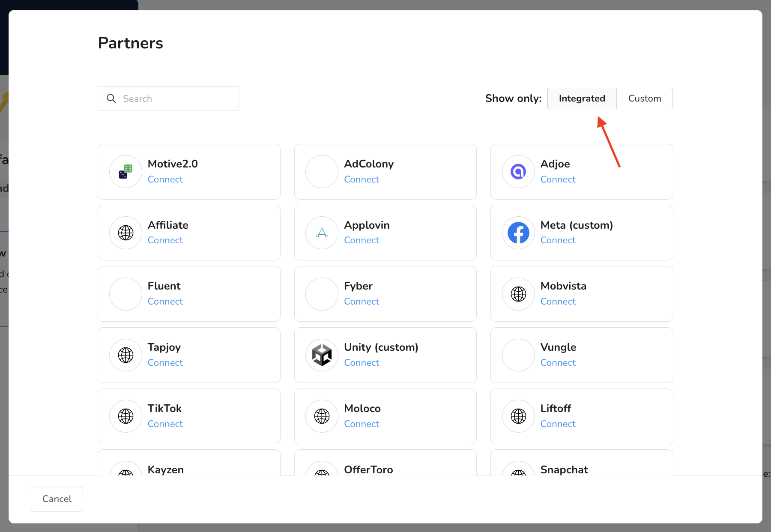Filter partners by Integrated
Viewport: 771px width, 532px height.
pyautogui.click(x=582, y=99)
